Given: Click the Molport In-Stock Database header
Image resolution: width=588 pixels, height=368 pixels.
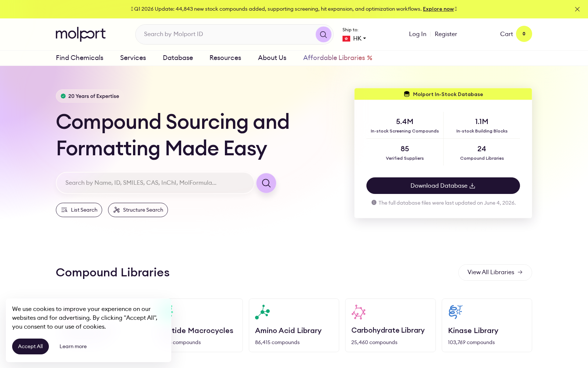Looking at the screenshot, I should [443, 94].
